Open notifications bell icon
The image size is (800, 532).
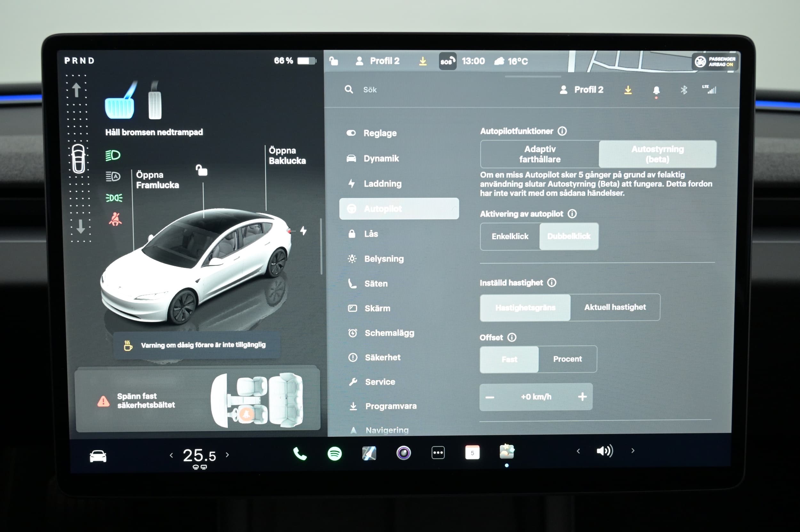(x=656, y=90)
